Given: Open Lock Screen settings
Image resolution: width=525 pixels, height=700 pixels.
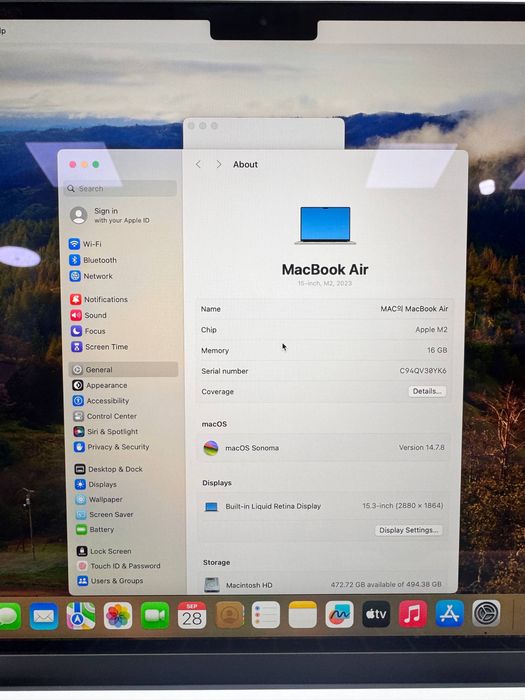Looking at the screenshot, I should pos(104,551).
